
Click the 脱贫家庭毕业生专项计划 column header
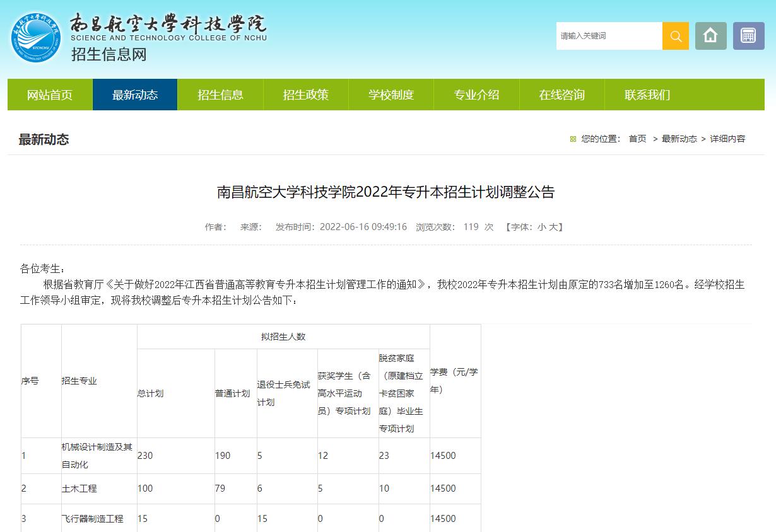point(404,393)
